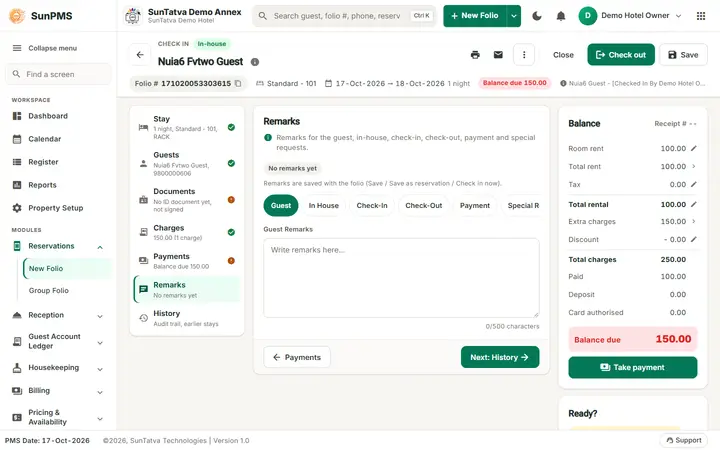The image size is (720, 450).
Task: Go to the Documents step
Action: click(187, 200)
